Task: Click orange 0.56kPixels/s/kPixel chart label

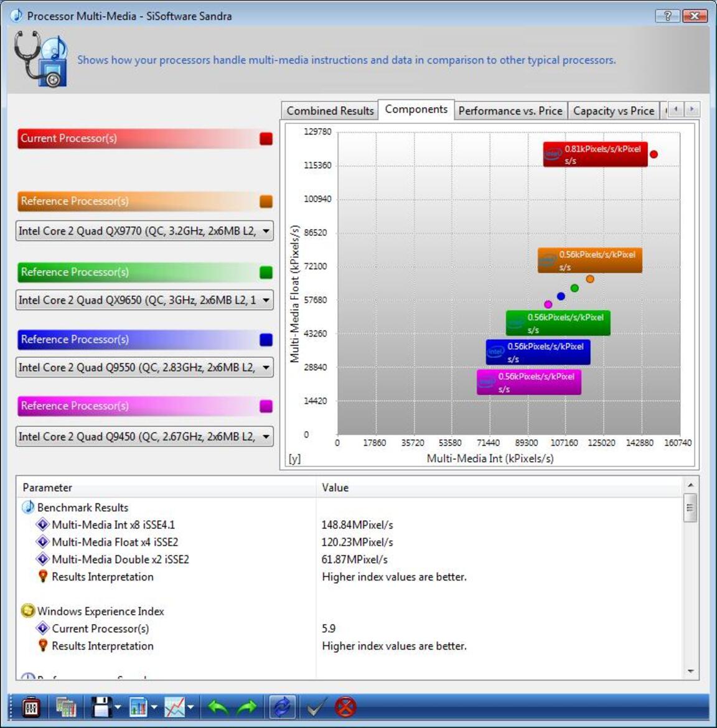Action: 590,261
